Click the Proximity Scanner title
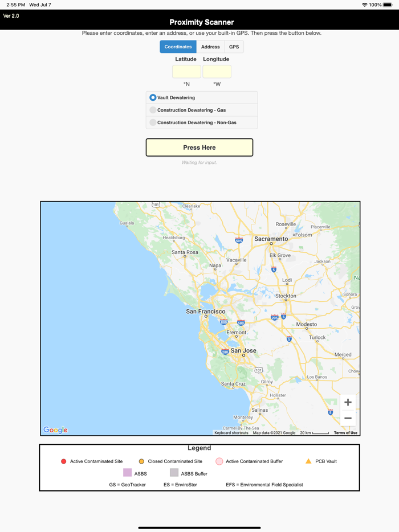399x532 pixels. [202, 22]
